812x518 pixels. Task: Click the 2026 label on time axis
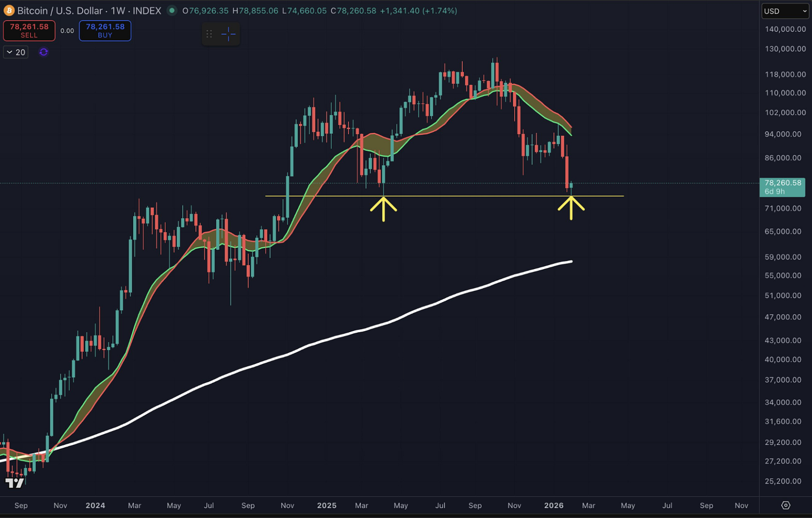tap(554, 505)
